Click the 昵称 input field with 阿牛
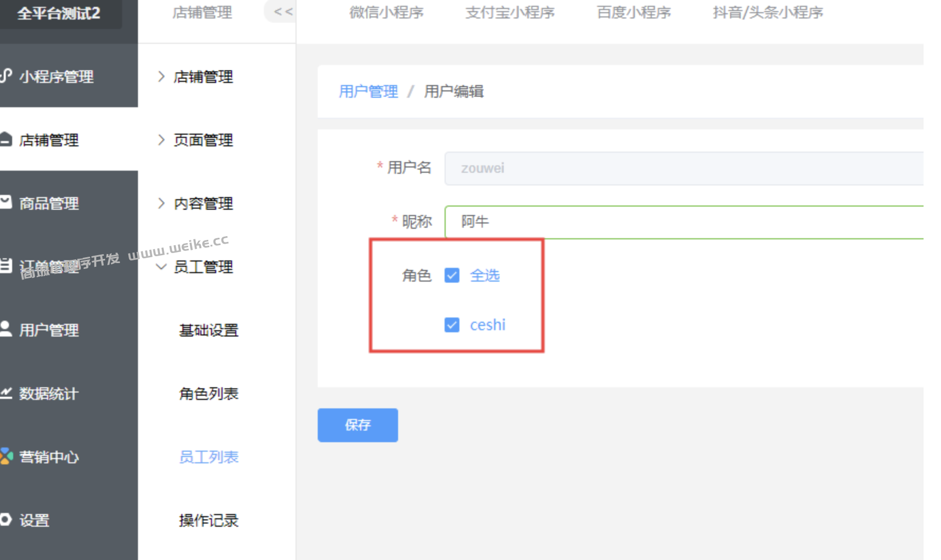 click(x=684, y=222)
